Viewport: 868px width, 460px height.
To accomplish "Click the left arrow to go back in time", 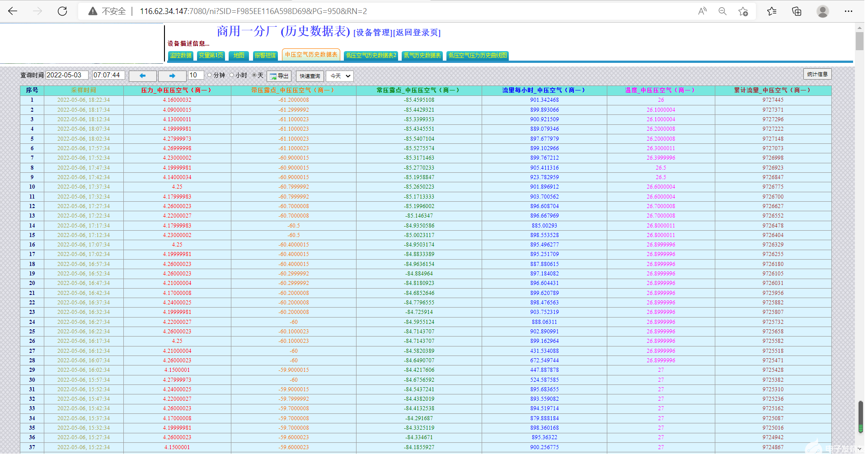I will (x=143, y=76).
